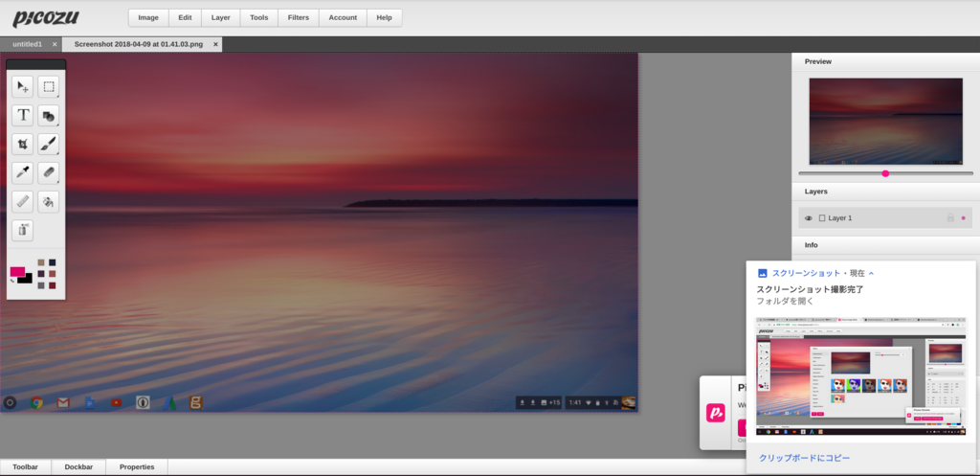This screenshot has width=980, height=476.
Task: Collapse the Preview panel header
Action: click(885, 61)
